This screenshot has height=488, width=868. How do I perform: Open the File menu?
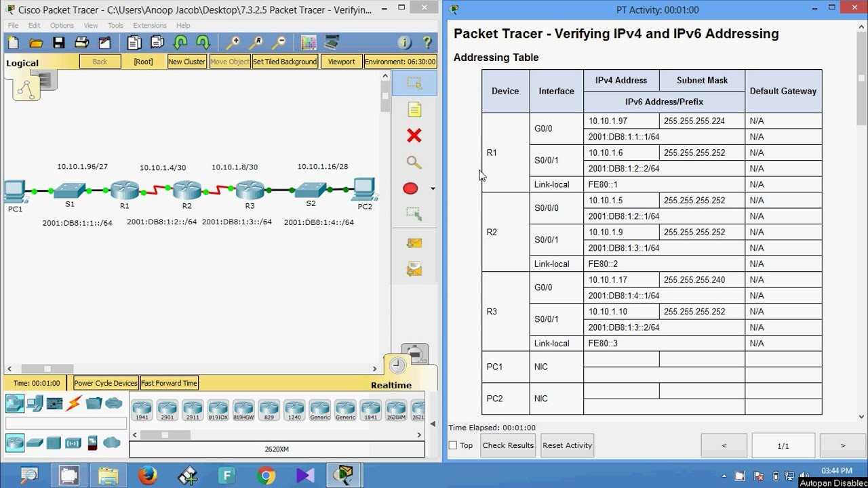[x=14, y=26]
